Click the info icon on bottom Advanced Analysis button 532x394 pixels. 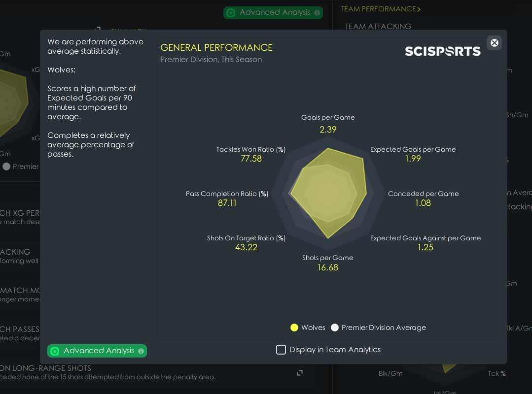pyautogui.click(x=141, y=351)
